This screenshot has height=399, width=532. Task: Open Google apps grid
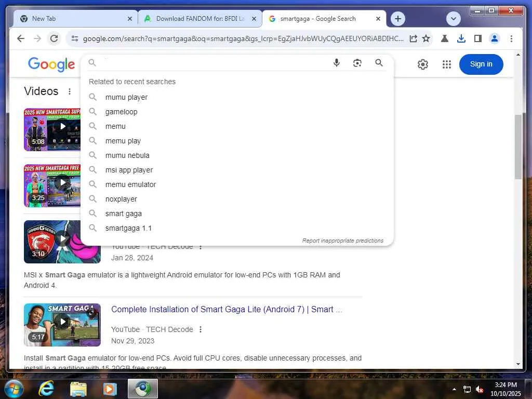tap(447, 64)
